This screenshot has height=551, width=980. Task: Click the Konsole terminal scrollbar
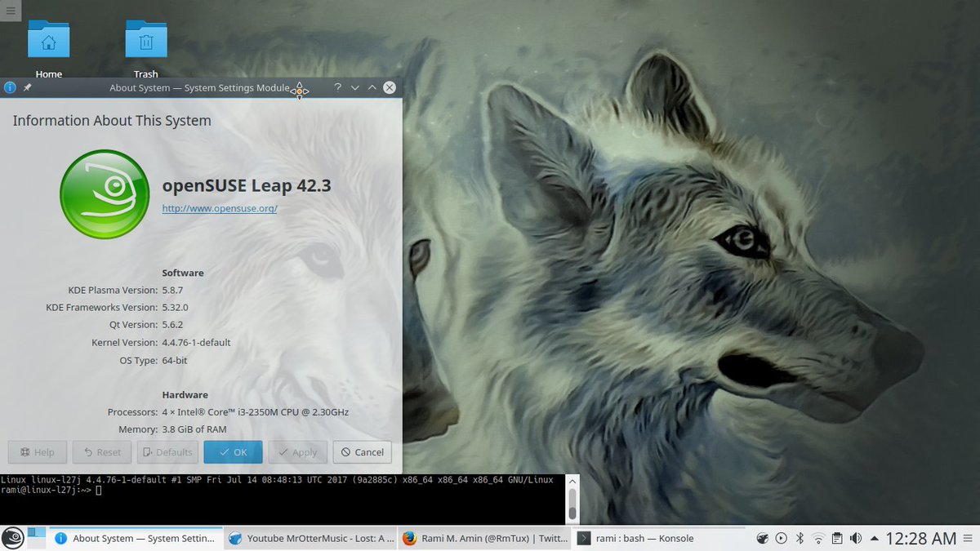click(x=572, y=499)
